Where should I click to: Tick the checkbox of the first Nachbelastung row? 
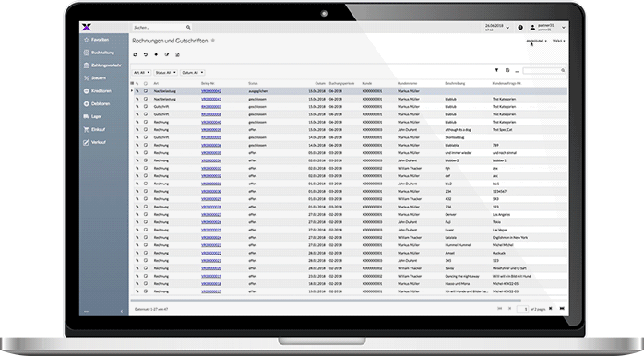[x=146, y=91]
